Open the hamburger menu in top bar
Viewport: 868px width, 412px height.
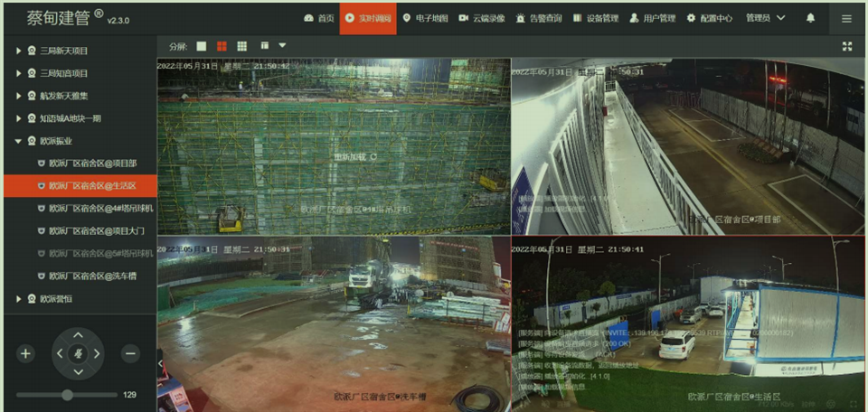(846, 18)
